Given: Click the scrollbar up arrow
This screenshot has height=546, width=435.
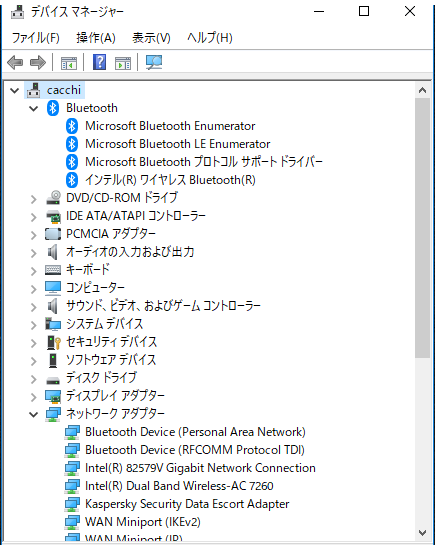Looking at the screenshot, I should click(422, 91).
